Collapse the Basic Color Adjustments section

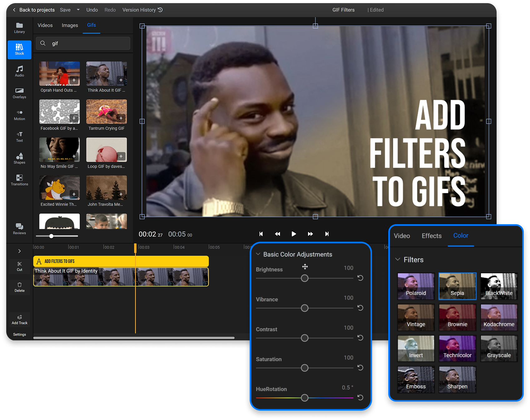258,254
